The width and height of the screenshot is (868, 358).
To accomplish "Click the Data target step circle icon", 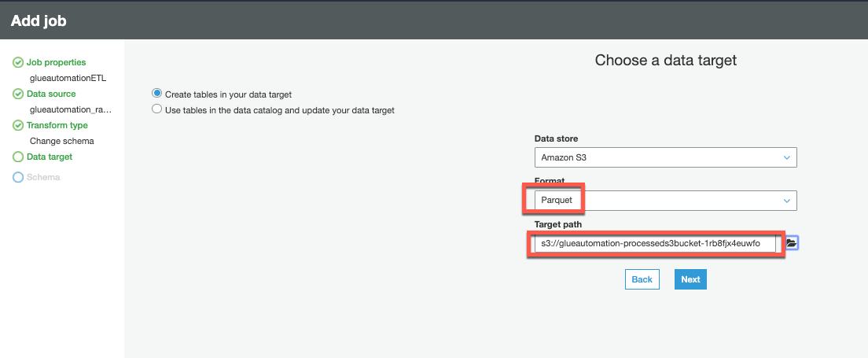I will point(18,157).
